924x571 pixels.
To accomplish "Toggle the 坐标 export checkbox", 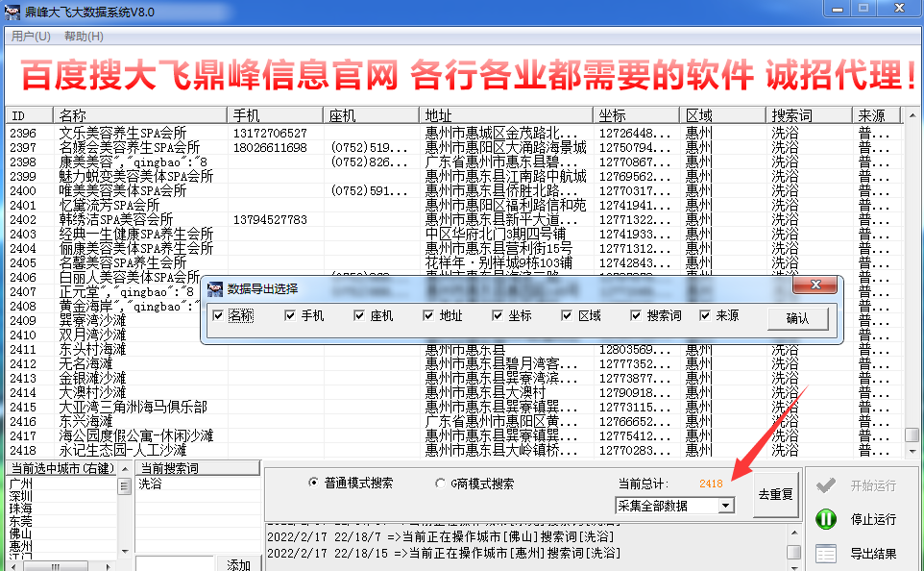I will click(x=498, y=316).
